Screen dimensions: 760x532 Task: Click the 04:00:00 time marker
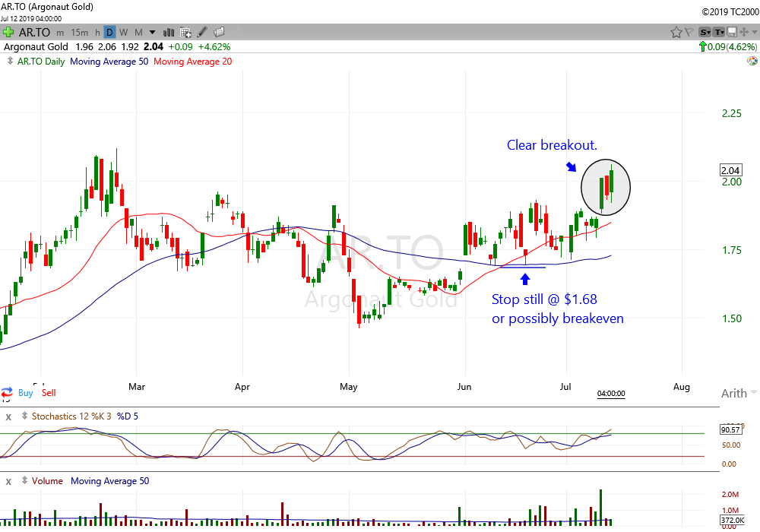point(611,394)
